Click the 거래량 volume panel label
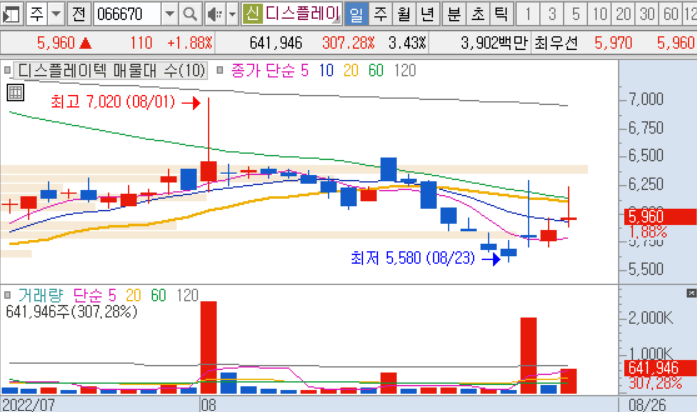The height and width of the screenshot is (412, 697). pyautogui.click(x=40, y=295)
